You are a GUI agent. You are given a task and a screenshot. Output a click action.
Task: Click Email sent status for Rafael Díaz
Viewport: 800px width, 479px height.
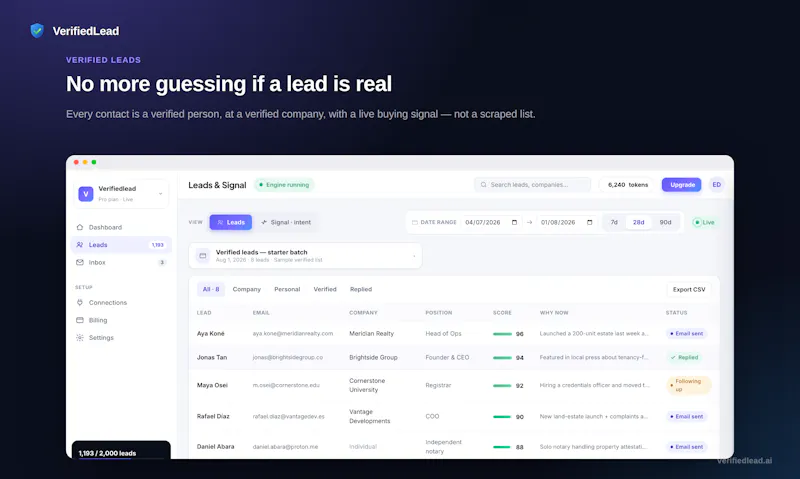pyautogui.click(x=686, y=416)
